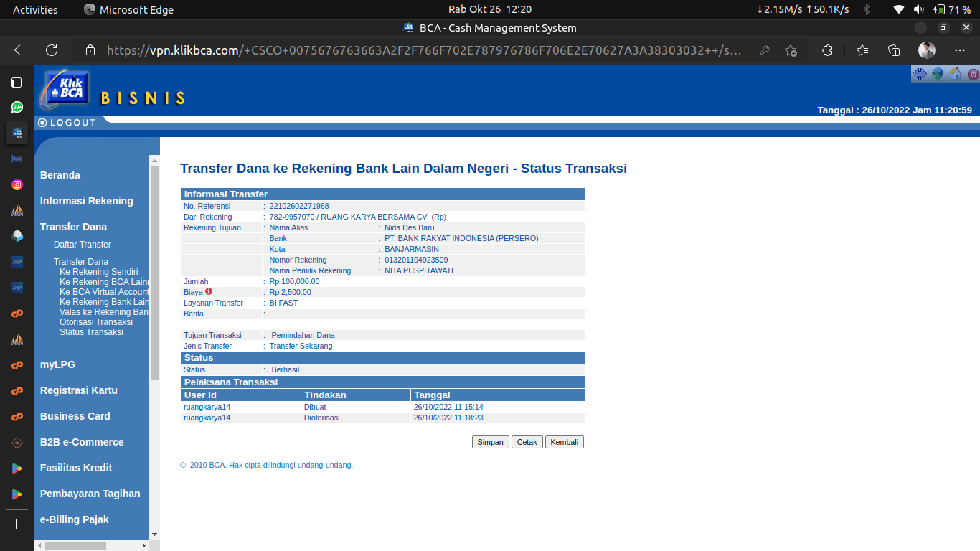
Task: Add this page to favorites via the star icon
Action: [791, 50]
